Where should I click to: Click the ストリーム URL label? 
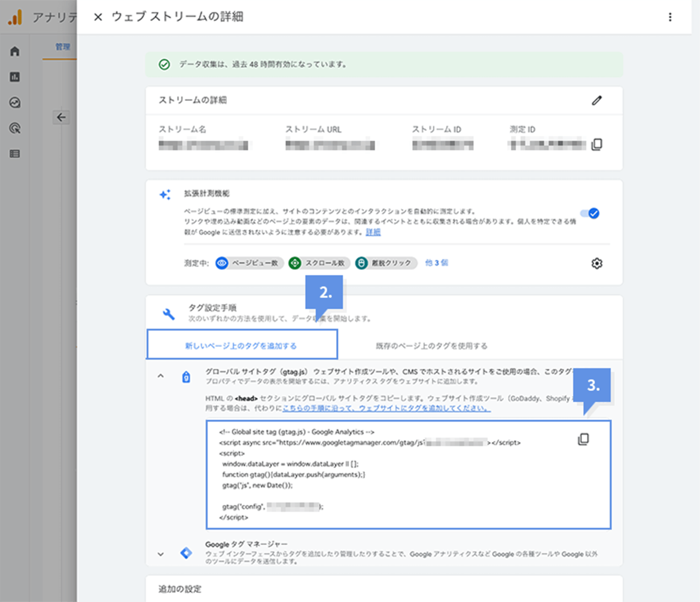(x=313, y=129)
